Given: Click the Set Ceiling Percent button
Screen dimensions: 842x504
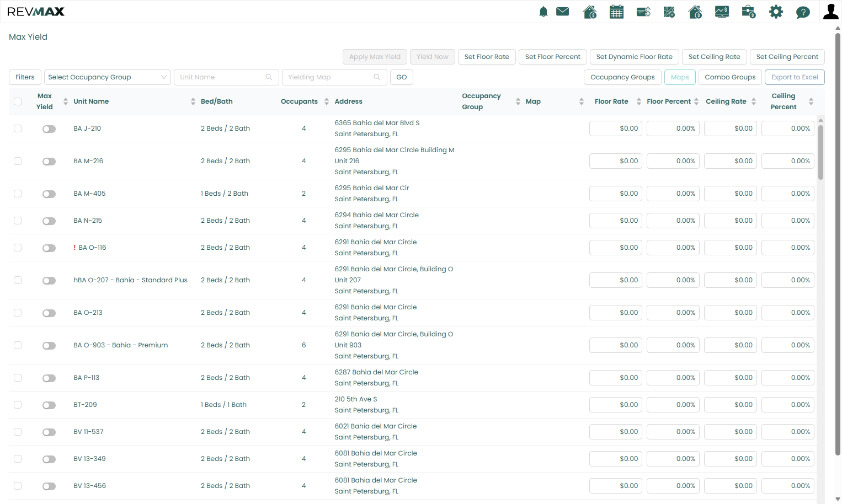Looking at the screenshot, I should pos(787,57).
